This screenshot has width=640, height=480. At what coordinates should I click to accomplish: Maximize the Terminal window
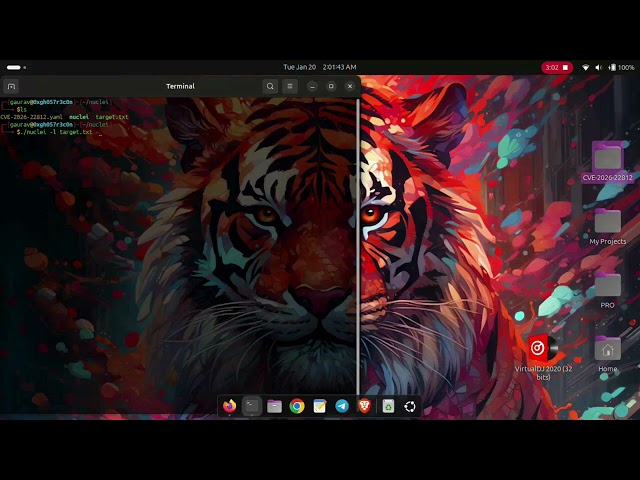coord(331,86)
